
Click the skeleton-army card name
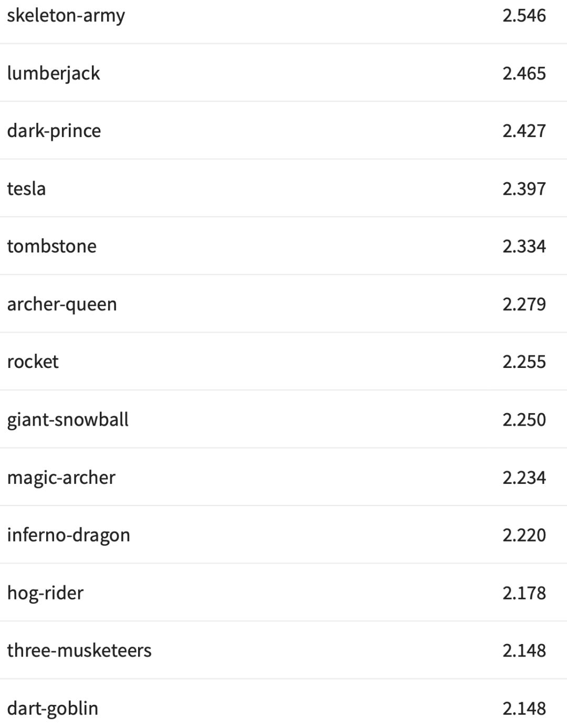[x=66, y=15]
